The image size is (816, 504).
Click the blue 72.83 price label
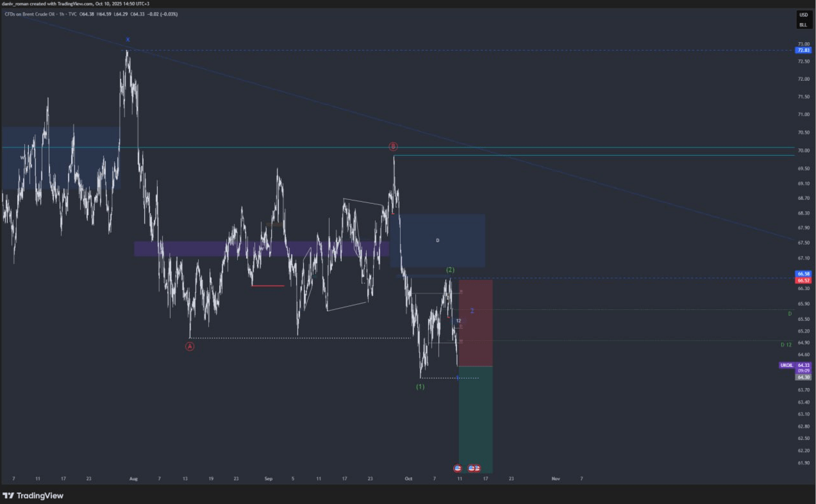coord(803,50)
